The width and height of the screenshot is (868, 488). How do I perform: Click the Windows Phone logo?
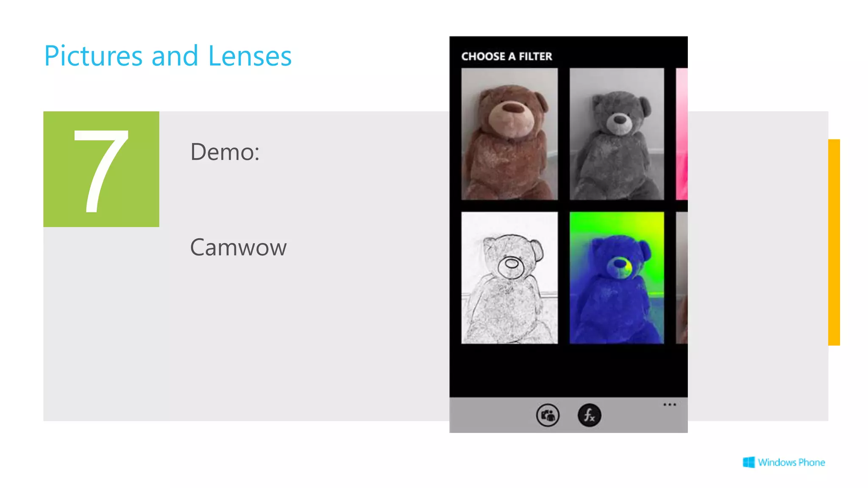coord(784,462)
